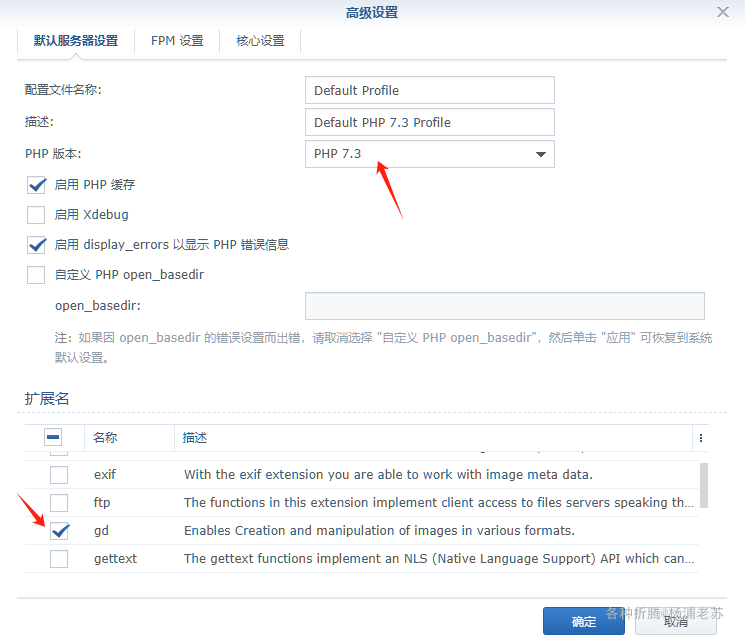745x640 pixels.
Task: Confirm with the 确定 button
Action: pos(583,621)
